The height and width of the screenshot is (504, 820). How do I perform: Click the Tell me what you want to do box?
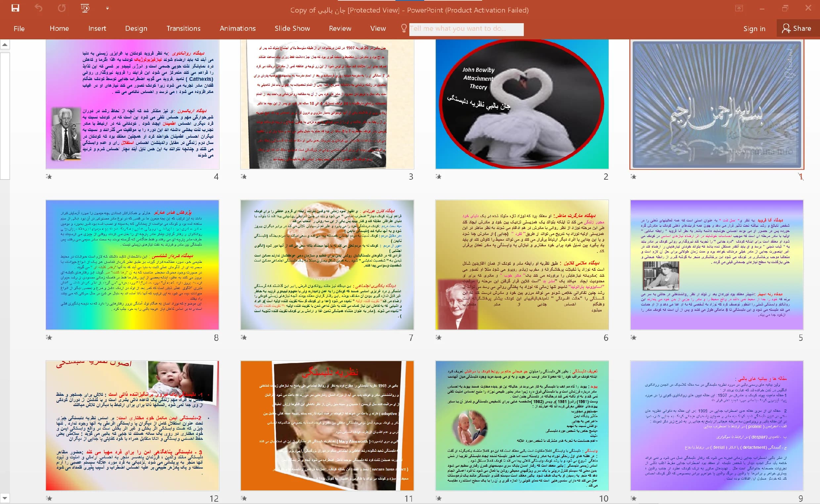(466, 29)
